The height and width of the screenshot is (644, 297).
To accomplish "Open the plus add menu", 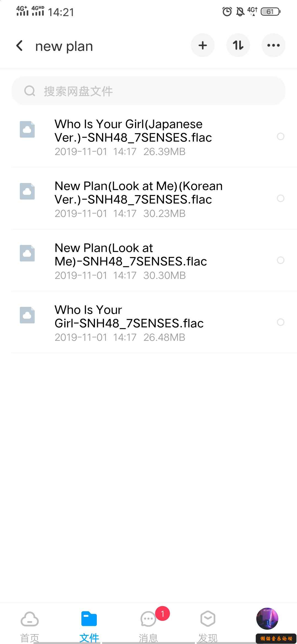I will [x=203, y=45].
